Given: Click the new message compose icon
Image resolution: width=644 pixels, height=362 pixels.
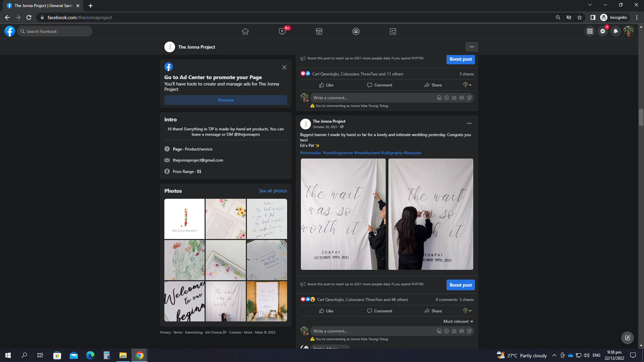Looking at the screenshot, I should pos(627,338).
